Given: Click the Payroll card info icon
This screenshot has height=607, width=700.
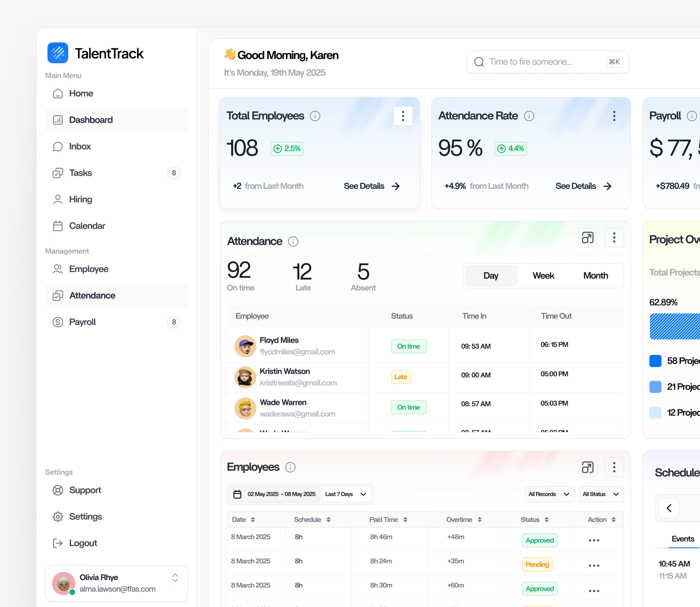Looking at the screenshot, I should (691, 116).
